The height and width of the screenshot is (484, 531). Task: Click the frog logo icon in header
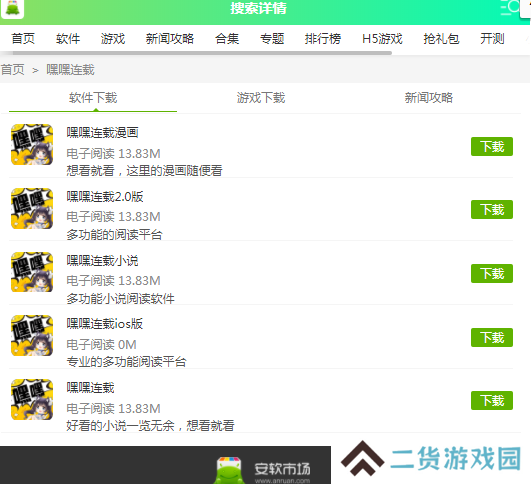pos(13,8)
